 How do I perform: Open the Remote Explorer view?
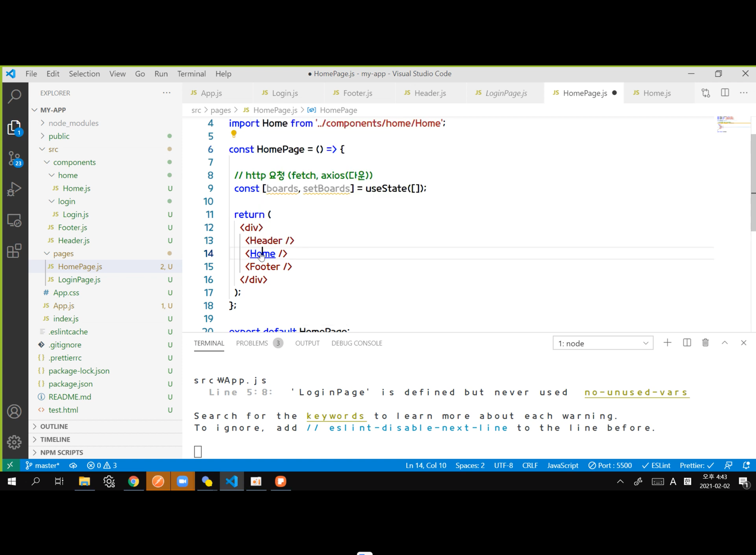14,220
